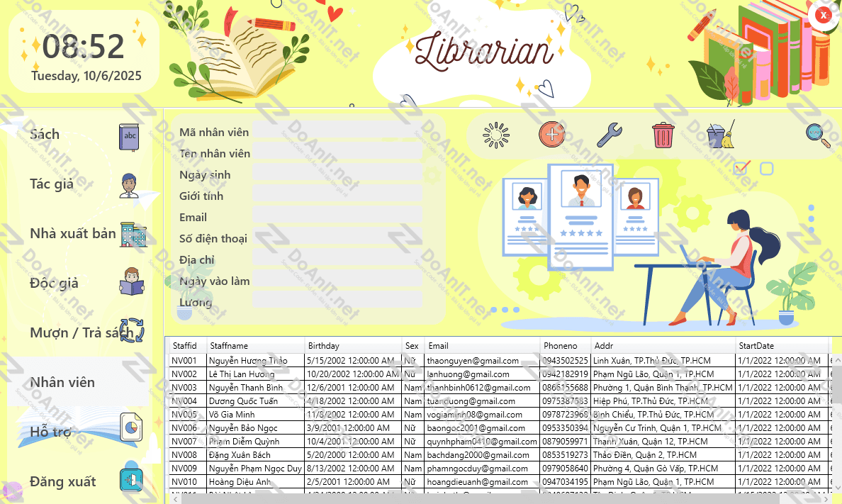This screenshot has height=504, width=842.
Task: Open the Sách book icon in sidebar
Action: pyautogui.click(x=130, y=136)
